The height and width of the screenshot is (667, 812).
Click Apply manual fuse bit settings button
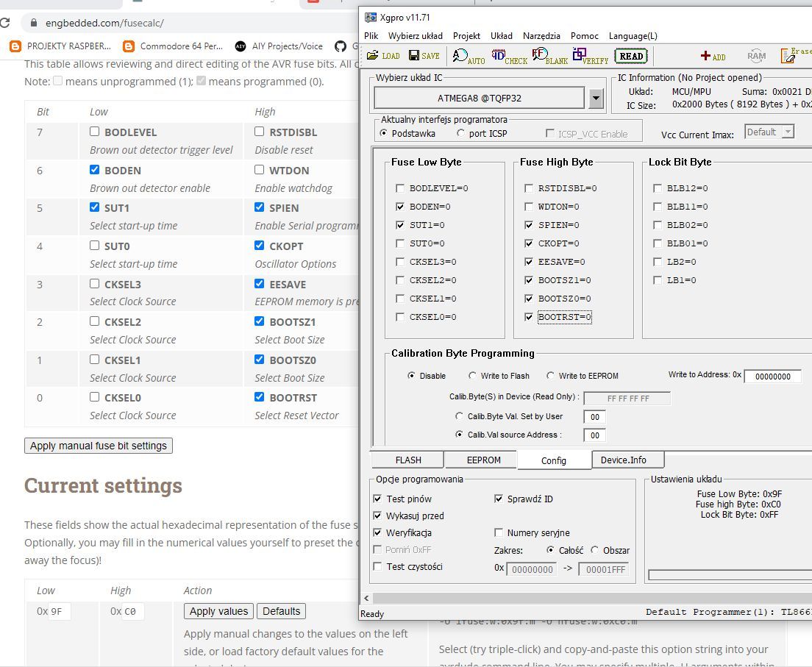pyautogui.click(x=99, y=446)
